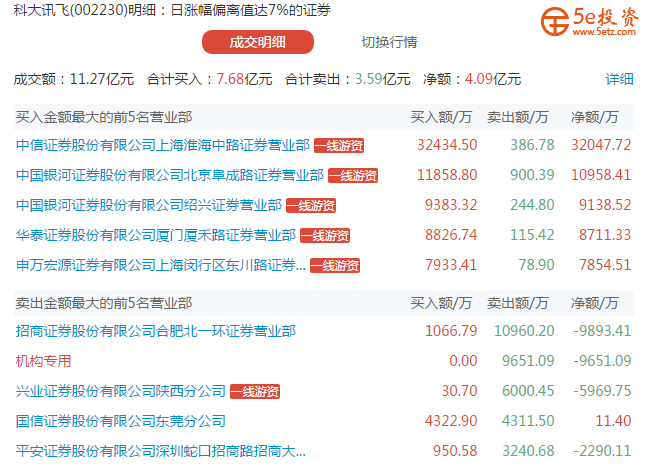Click 一线游资 tag on 绍兴证券营业部 row

coord(311,205)
